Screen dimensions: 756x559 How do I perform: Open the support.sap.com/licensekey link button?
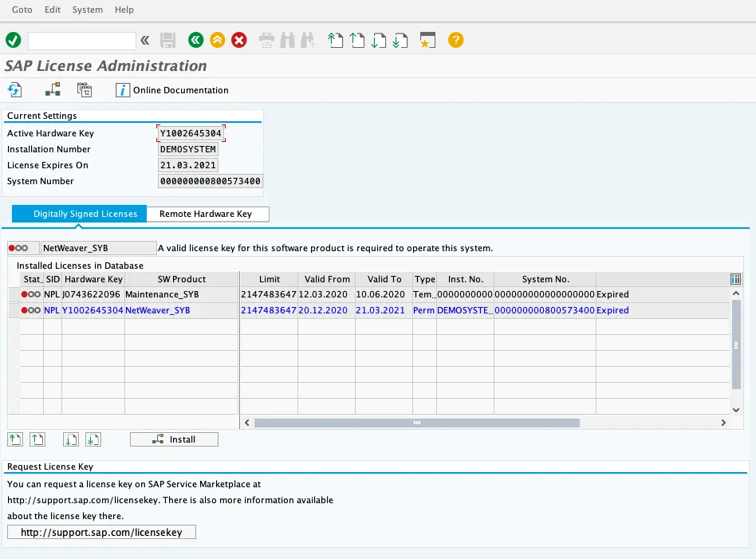pyautogui.click(x=101, y=532)
